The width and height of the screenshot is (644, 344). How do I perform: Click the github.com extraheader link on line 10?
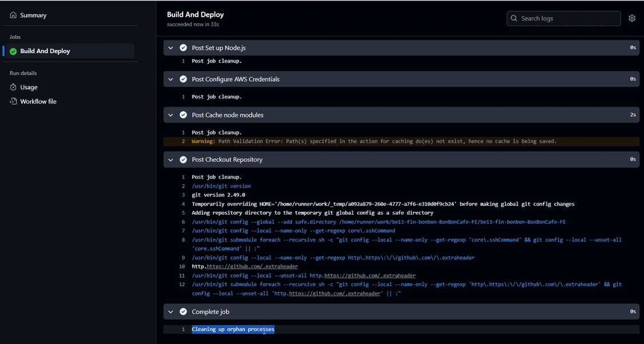252,266
